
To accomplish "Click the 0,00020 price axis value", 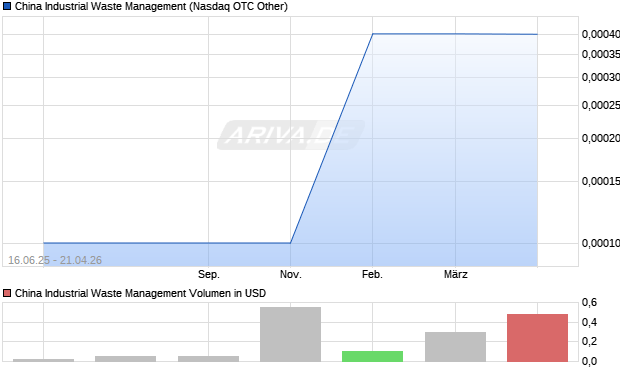I will click(x=601, y=138).
